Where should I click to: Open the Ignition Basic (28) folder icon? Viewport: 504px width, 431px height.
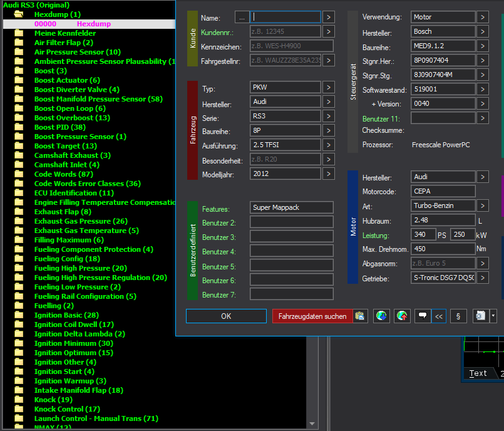coord(19,315)
